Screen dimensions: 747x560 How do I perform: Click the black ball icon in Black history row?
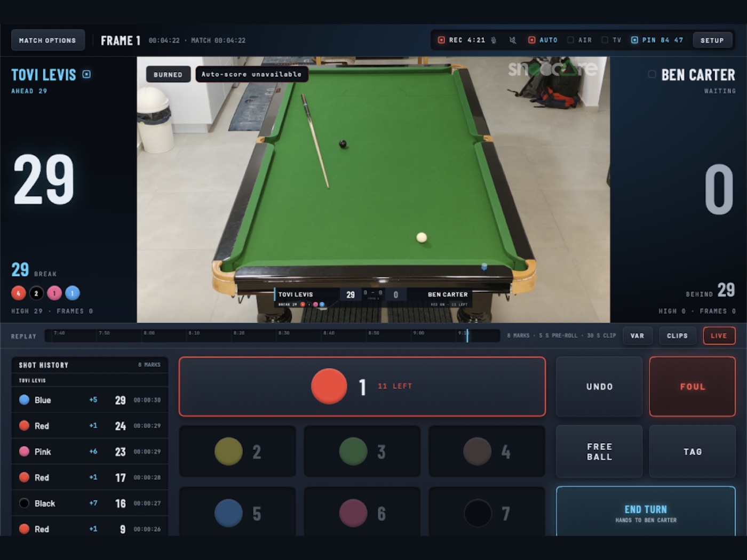coord(24,503)
